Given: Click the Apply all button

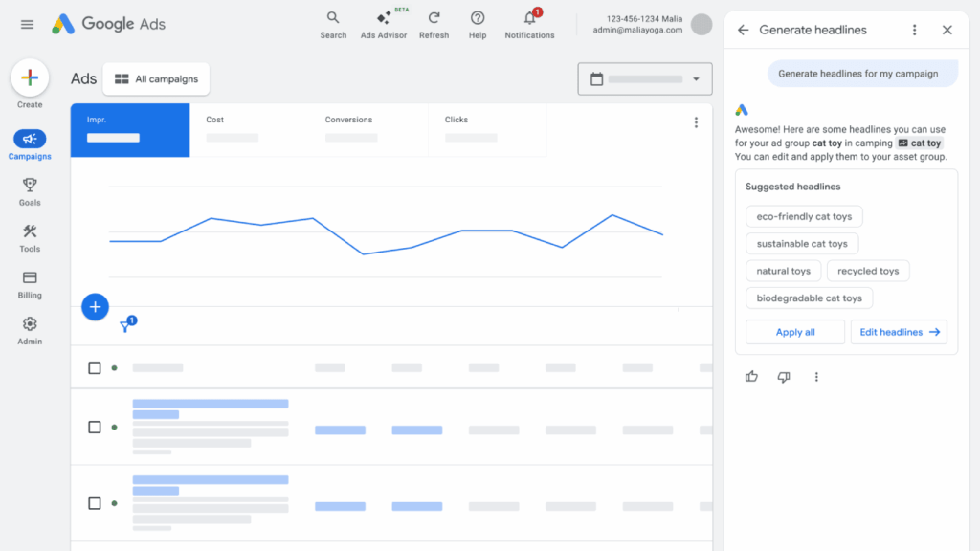Looking at the screenshot, I should coord(794,332).
